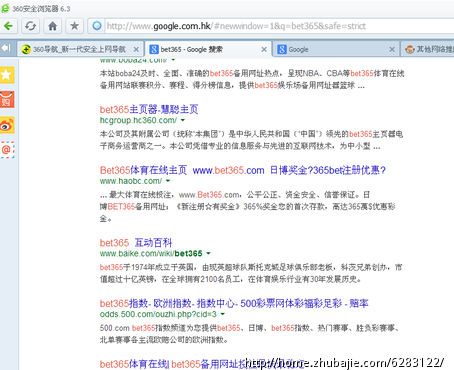Click the Google favicon on the Google tab
This screenshot has width=454, height=370.
(x=282, y=49)
